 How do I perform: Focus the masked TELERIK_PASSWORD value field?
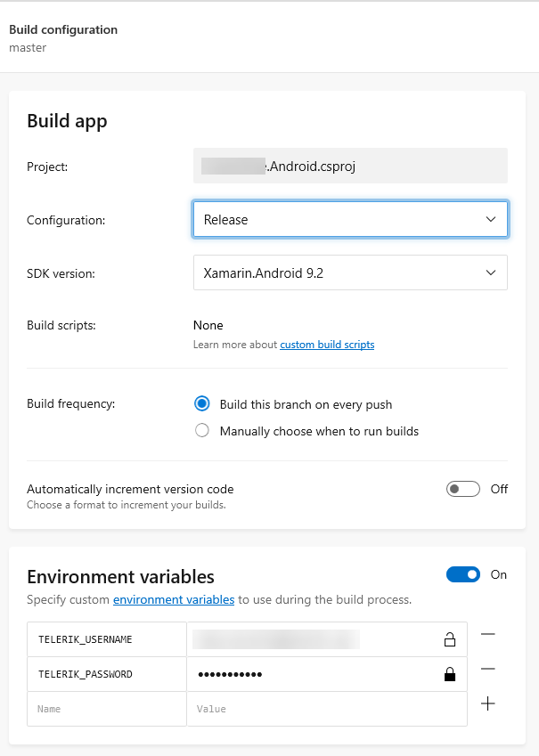pos(312,674)
